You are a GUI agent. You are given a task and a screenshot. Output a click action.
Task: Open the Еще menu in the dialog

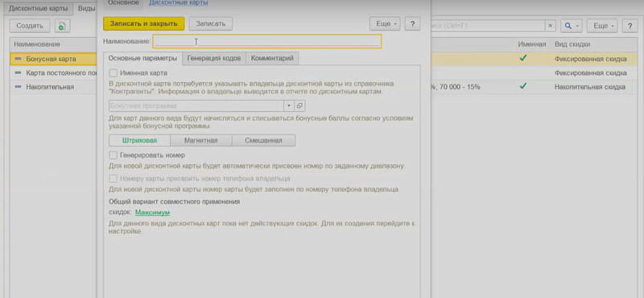pos(385,23)
